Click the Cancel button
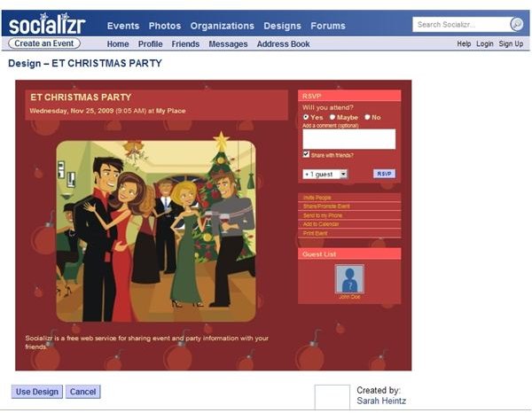The width and height of the screenshot is (532, 413). (x=82, y=392)
